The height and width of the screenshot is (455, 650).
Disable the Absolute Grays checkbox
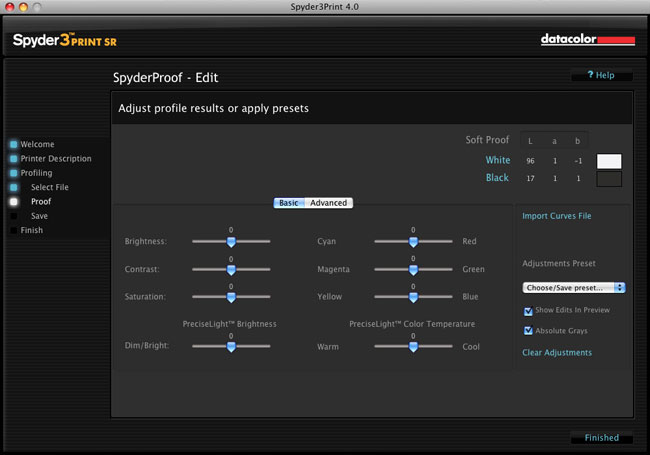[x=528, y=331]
